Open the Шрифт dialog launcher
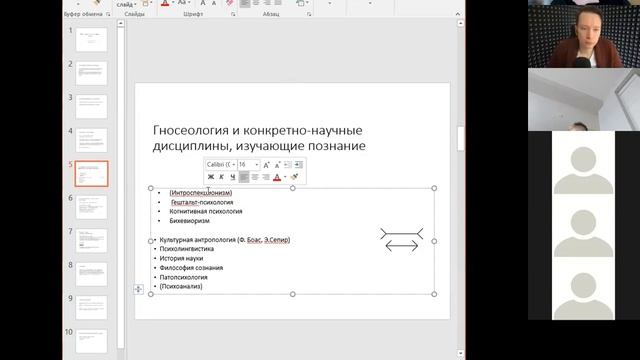This screenshot has height=360, width=640. (x=233, y=14)
